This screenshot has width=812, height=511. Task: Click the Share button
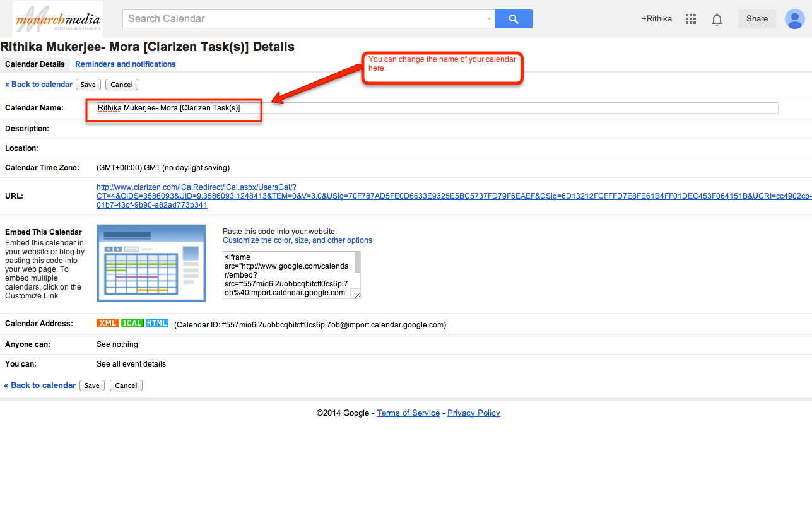(757, 19)
